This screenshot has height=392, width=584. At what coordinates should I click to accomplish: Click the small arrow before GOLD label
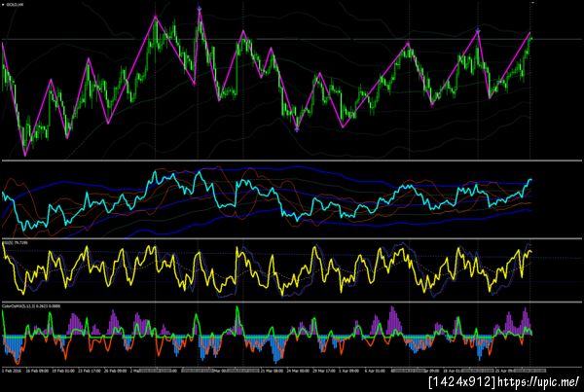coord(3,4)
